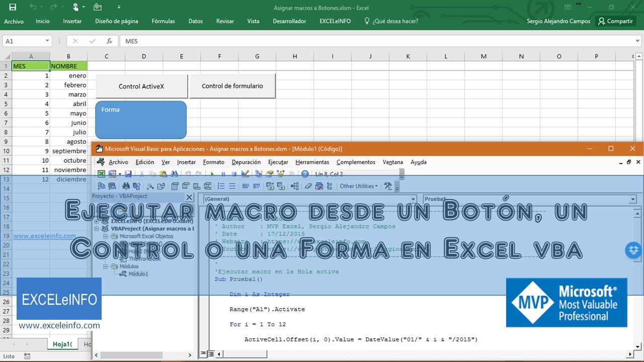The image size is (644, 362).
Task: Click the Undo arrow in Excel title bar
Action: pyautogui.click(x=33, y=7)
